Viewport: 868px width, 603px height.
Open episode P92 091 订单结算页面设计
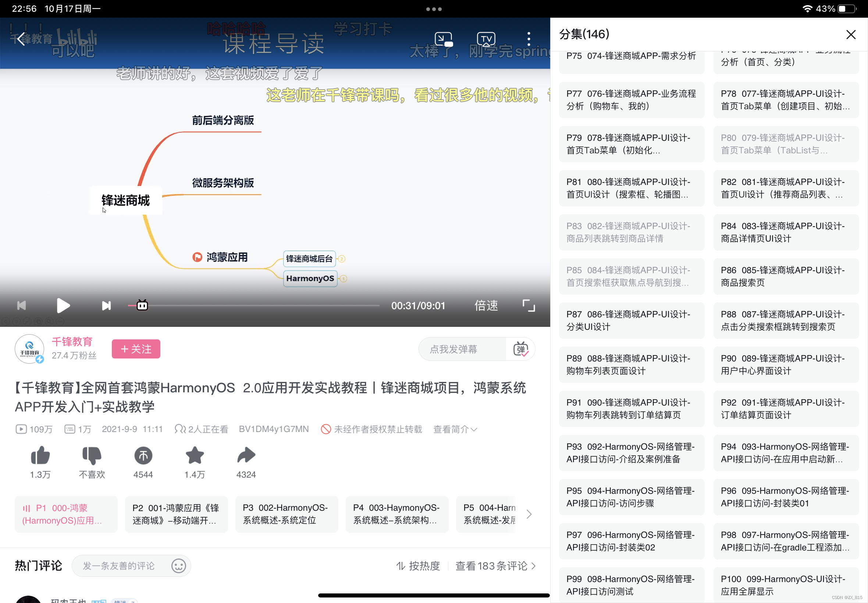(x=786, y=409)
